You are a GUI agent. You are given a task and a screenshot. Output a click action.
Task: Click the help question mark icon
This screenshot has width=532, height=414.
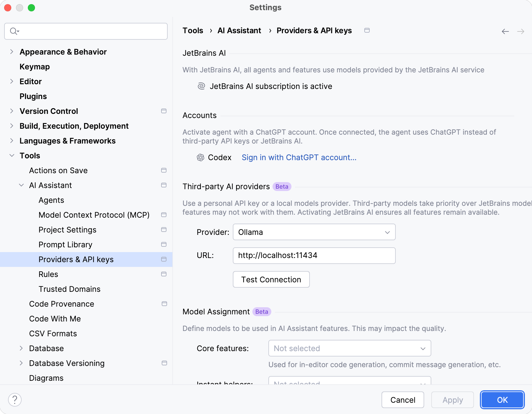point(15,400)
